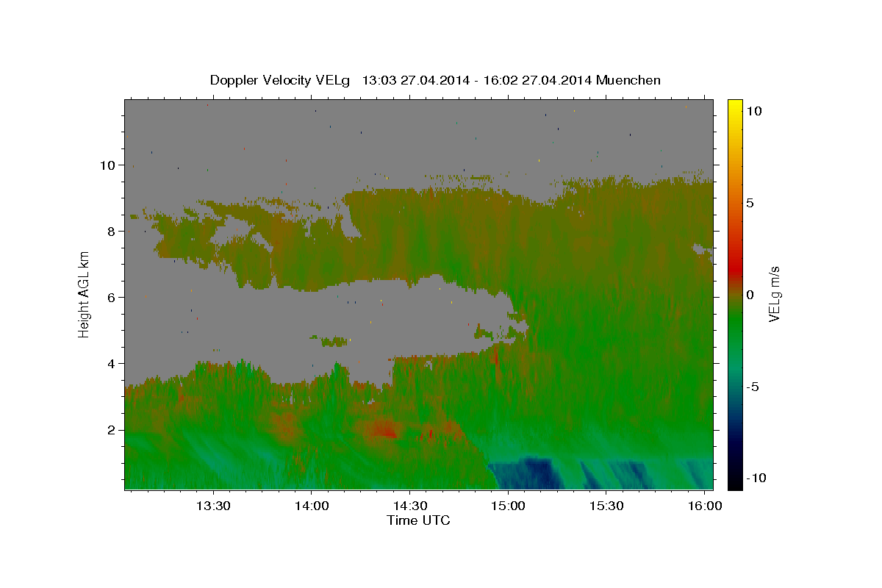882x588 pixels.
Task: Click the plot title "Doppler Velocity VELg"
Action: click(x=281, y=80)
